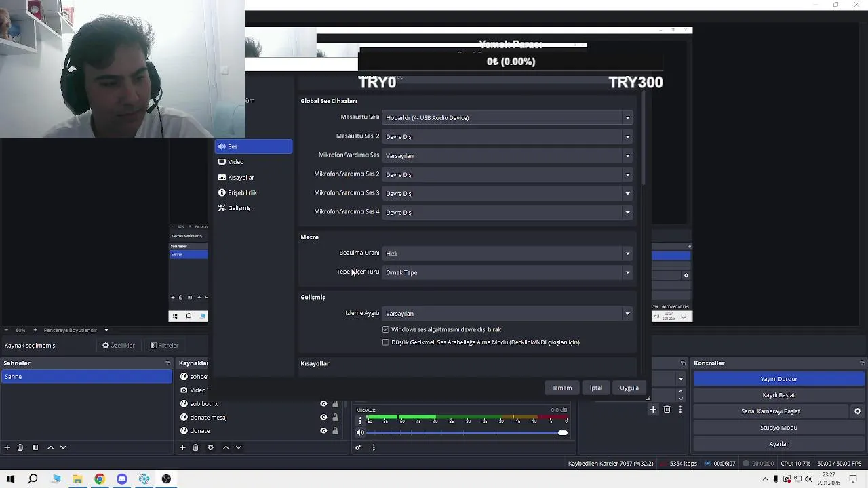Open the İzleme Aygıtı dropdown
The width and height of the screenshot is (868, 488).
tap(508, 314)
